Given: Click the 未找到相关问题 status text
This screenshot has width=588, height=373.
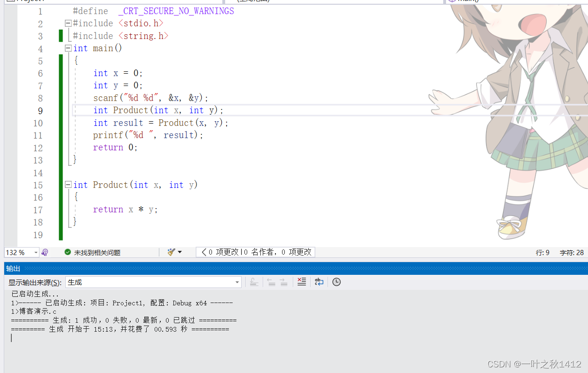Looking at the screenshot, I should (97, 252).
